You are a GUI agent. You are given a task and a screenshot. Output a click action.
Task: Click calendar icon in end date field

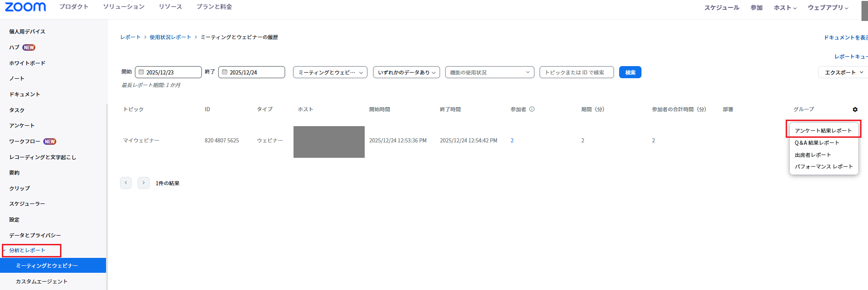(225, 72)
